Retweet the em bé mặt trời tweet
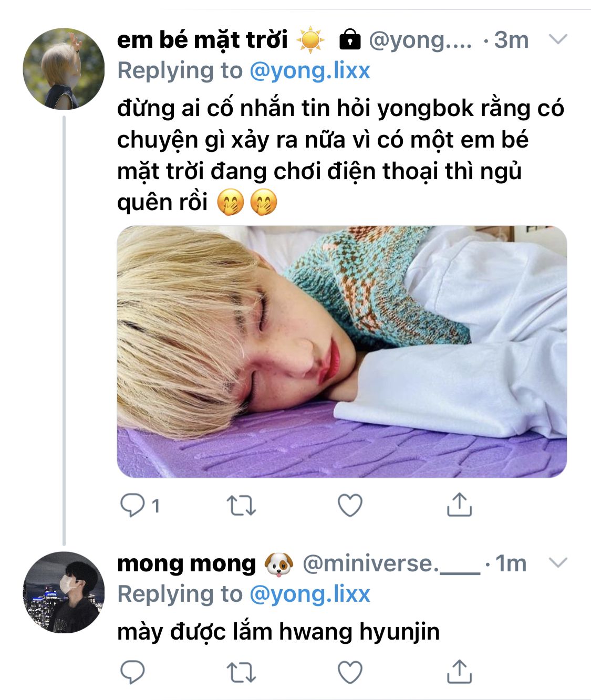 [241, 505]
